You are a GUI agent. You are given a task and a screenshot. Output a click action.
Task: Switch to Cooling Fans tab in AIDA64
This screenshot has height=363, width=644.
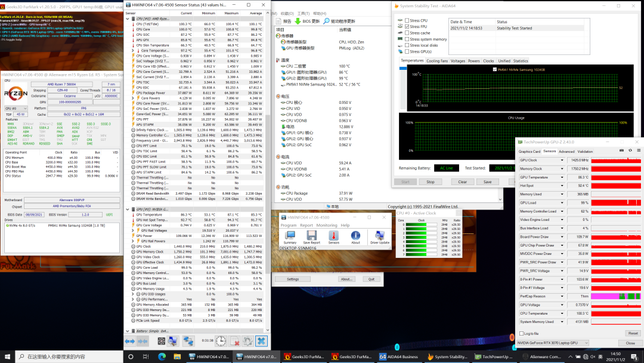point(436,61)
